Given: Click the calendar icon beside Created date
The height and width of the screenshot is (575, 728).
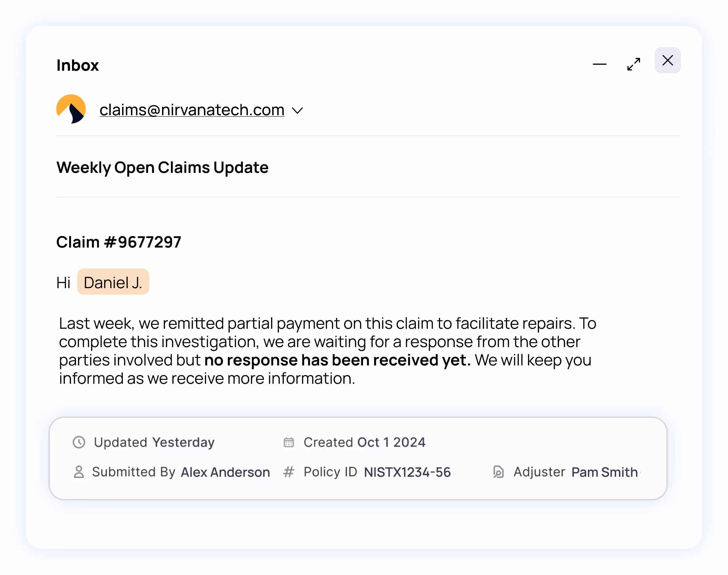Looking at the screenshot, I should (289, 442).
